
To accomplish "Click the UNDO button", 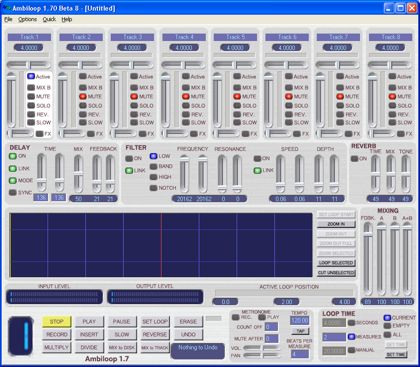I will coord(188,334).
